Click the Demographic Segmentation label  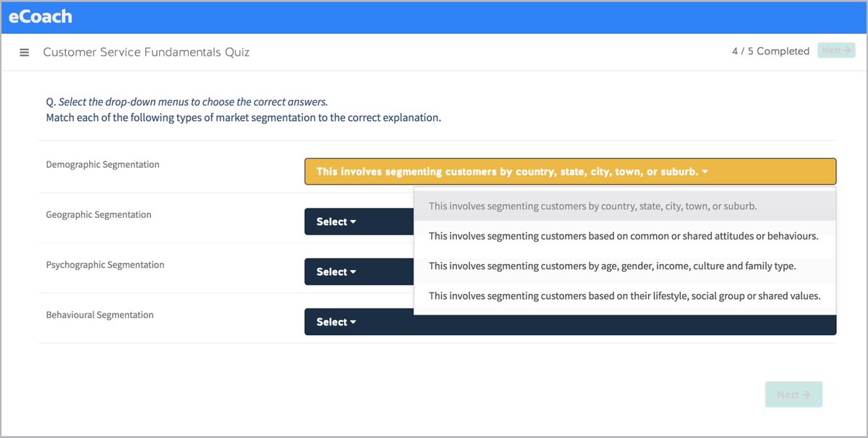click(103, 165)
